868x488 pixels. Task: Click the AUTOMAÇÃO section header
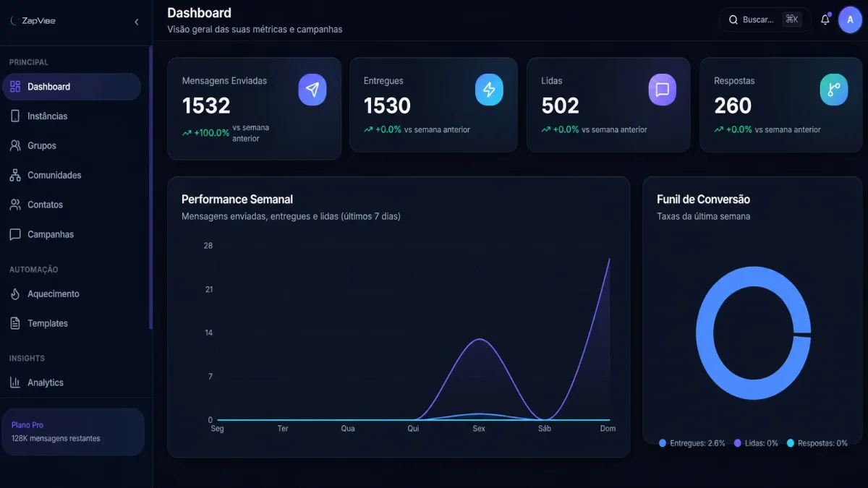[x=33, y=270]
